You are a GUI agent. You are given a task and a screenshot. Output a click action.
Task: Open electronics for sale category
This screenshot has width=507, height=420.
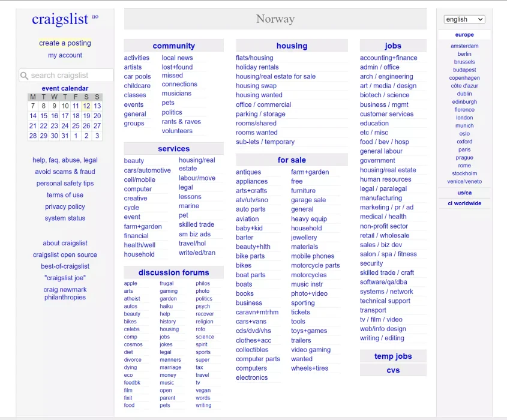click(251, 377)
